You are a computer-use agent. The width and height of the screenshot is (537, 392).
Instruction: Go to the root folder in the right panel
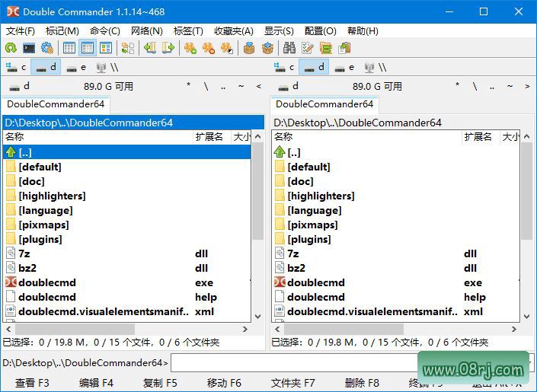tap(475, 86)
